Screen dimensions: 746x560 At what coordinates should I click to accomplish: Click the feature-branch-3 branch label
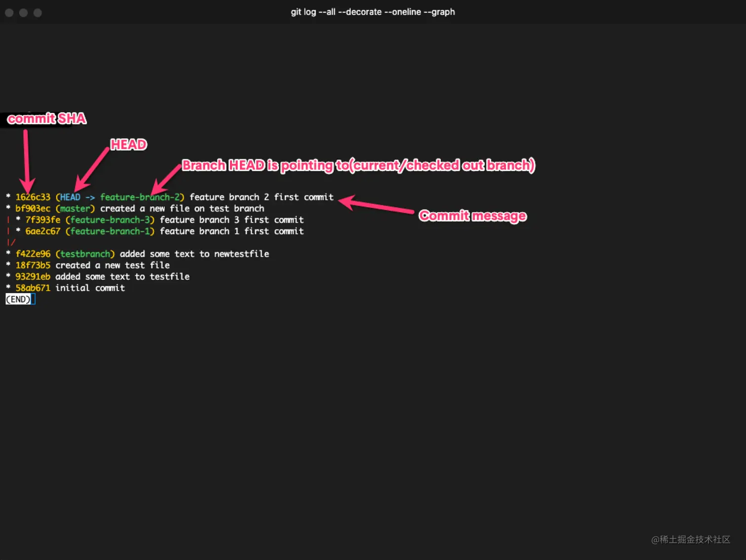coord(110,220)
